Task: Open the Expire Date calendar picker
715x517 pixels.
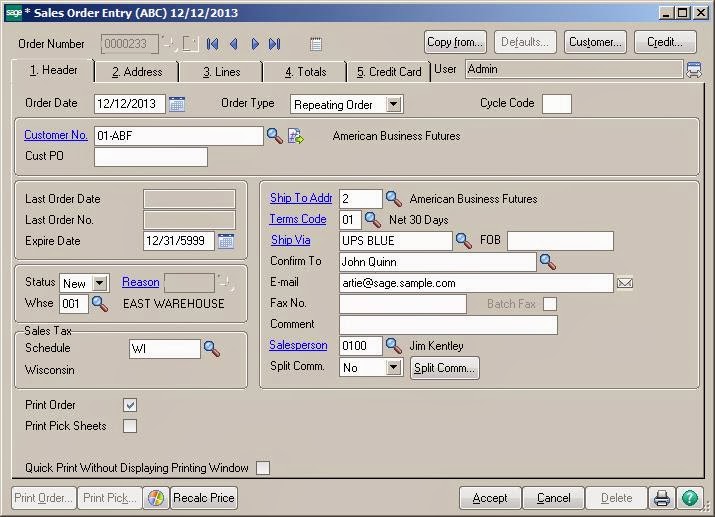Action: pyautogui.click(x=226, y=241)
